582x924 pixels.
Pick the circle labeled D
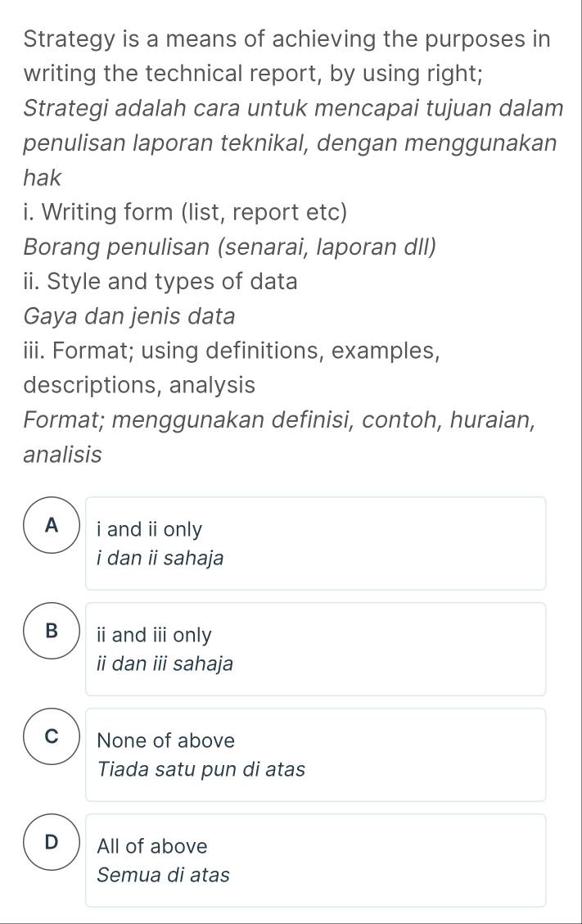click(x=53, y=844)
